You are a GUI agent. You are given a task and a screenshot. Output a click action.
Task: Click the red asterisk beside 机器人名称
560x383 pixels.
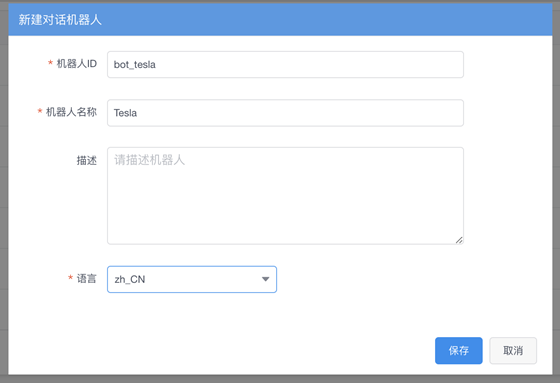[40, 111]
